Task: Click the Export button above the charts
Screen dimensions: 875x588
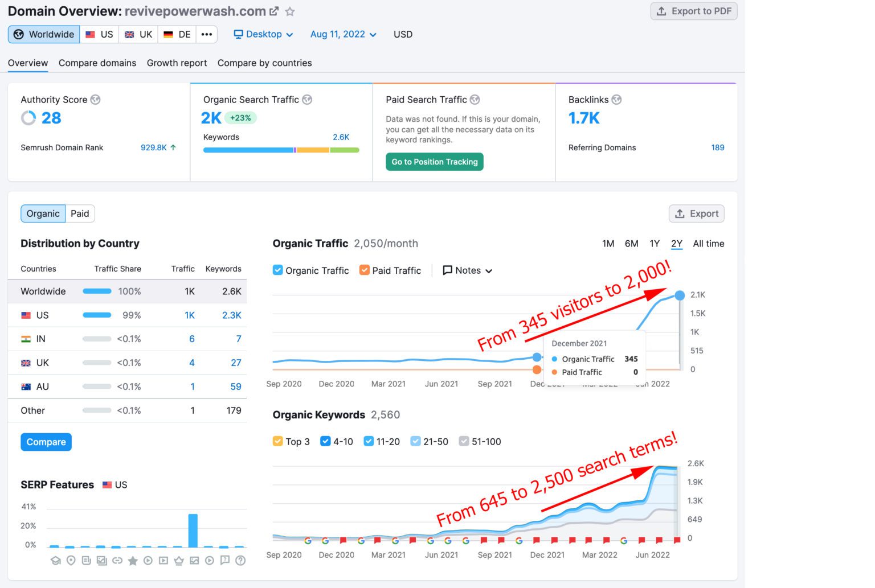Action: click(697, 213)
